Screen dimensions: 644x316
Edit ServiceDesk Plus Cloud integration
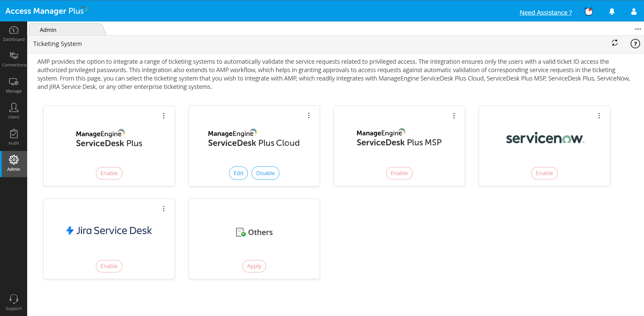coord(238,173)
